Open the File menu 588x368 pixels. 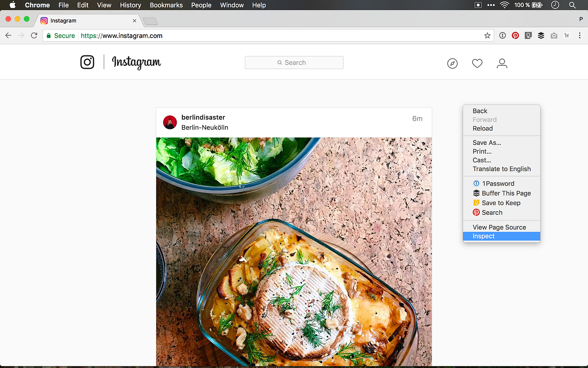click(x=63, y=5)
